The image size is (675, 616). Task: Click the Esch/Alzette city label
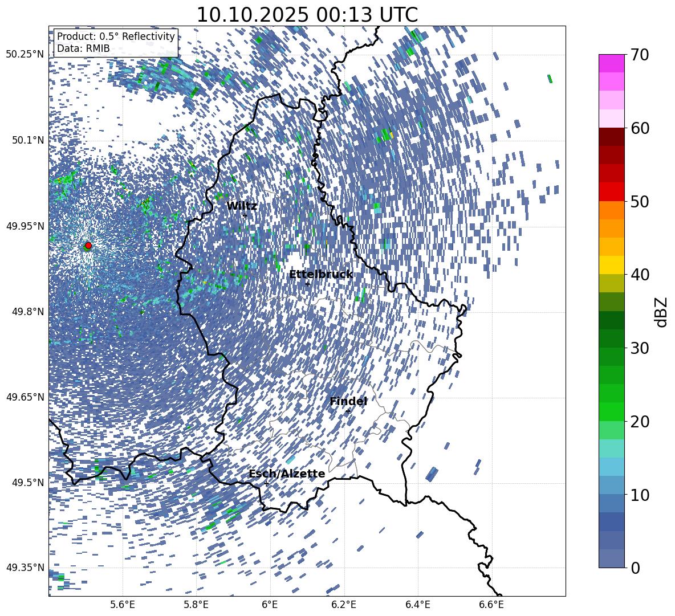287,474
